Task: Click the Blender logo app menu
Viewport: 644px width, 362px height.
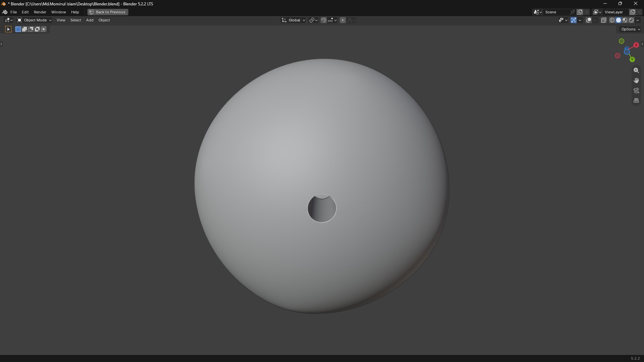Action: pos(5,12)
